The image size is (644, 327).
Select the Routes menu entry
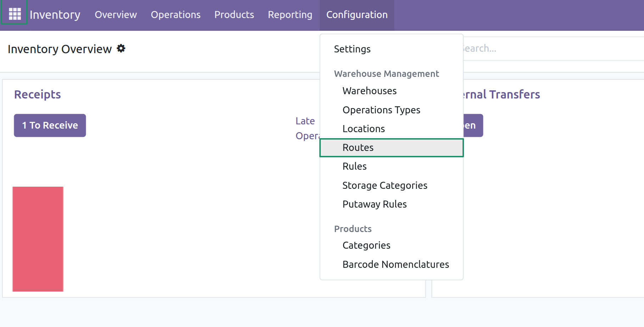click(391, 147)
